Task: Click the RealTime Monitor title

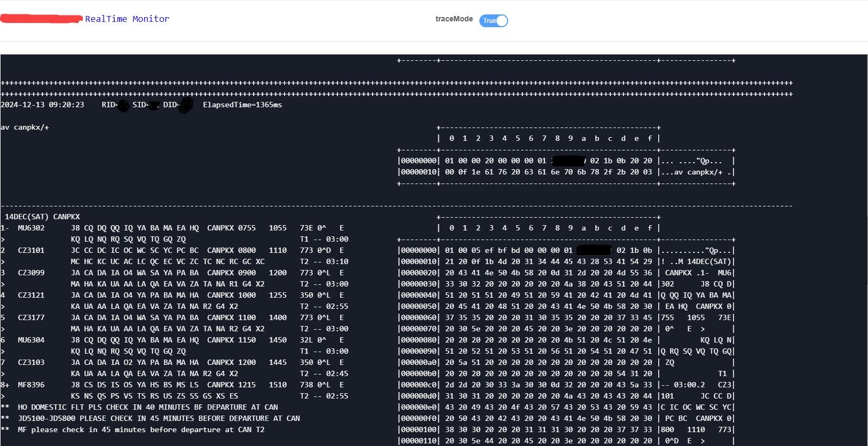Action: (127, 19)
